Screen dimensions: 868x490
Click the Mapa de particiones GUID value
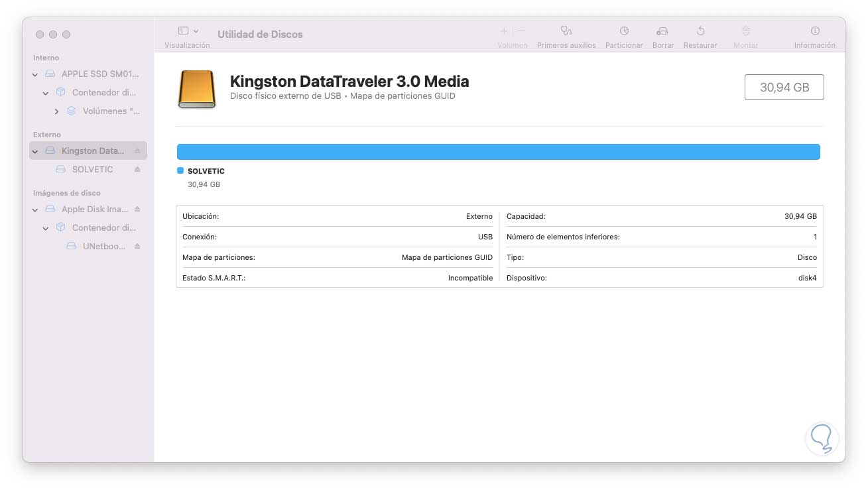pos(448,257)
